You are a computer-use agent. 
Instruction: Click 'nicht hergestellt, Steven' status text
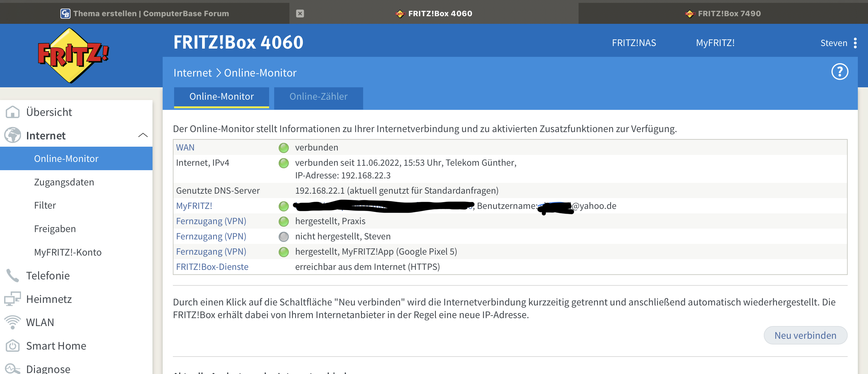pyautogui.click(x=343, y=236)
